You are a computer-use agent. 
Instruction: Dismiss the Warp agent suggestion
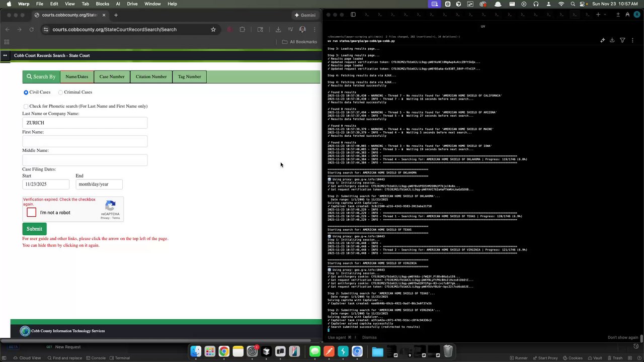(x=369, y=337)
